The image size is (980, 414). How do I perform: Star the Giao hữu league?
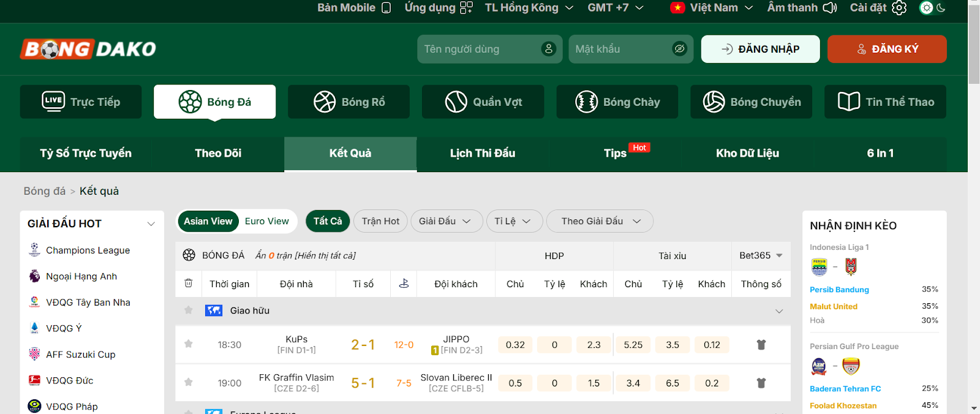189,310
